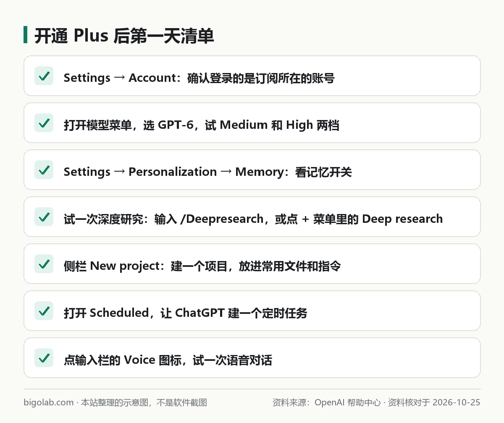Click the text beginning '试一次深度研究：输入 /Deepresearch'
This screenshot has width=504, height=423.
(253, 219)
